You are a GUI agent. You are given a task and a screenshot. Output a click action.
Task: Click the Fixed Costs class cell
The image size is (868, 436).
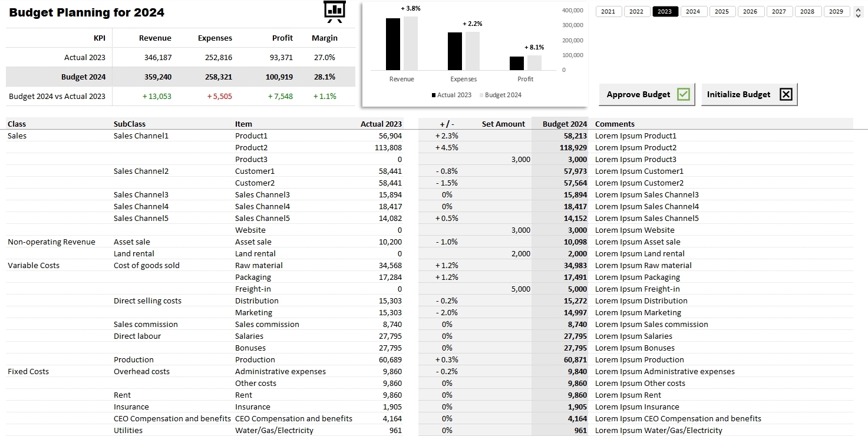28,371
